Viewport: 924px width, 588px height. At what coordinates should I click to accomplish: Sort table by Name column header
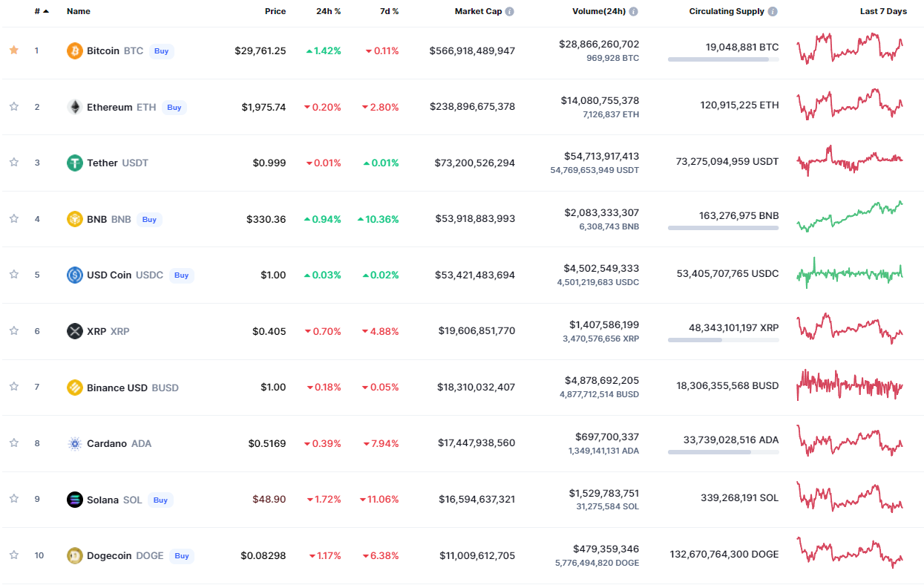(79, 11)
